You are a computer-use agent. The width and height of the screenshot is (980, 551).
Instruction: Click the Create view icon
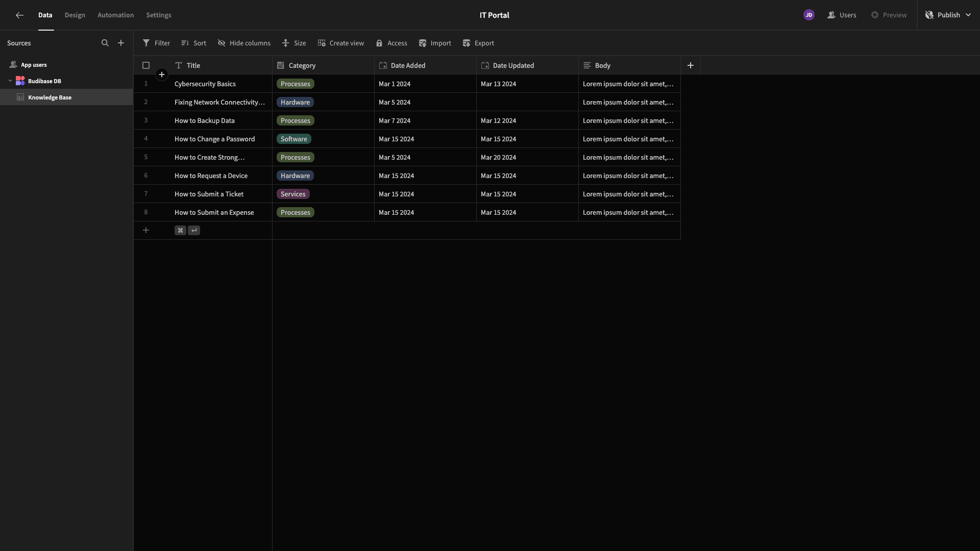(x=322, y=43)
